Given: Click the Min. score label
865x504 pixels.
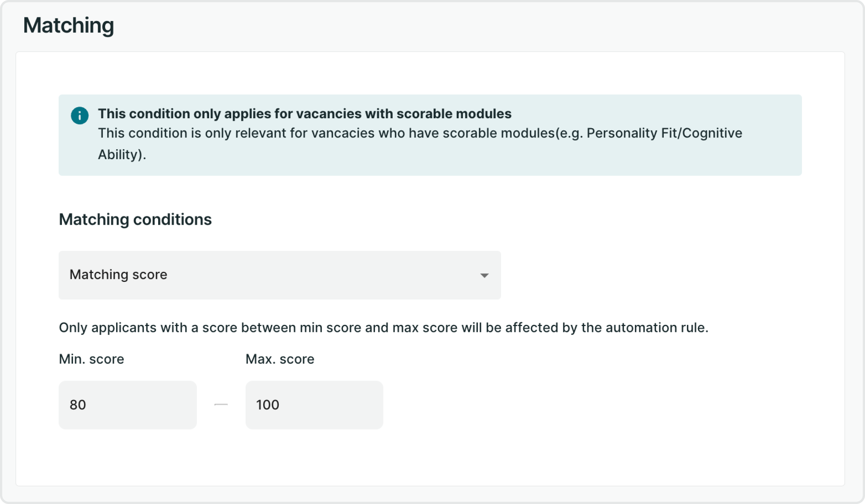Looking at the screenshot, I should click(91, 359).
